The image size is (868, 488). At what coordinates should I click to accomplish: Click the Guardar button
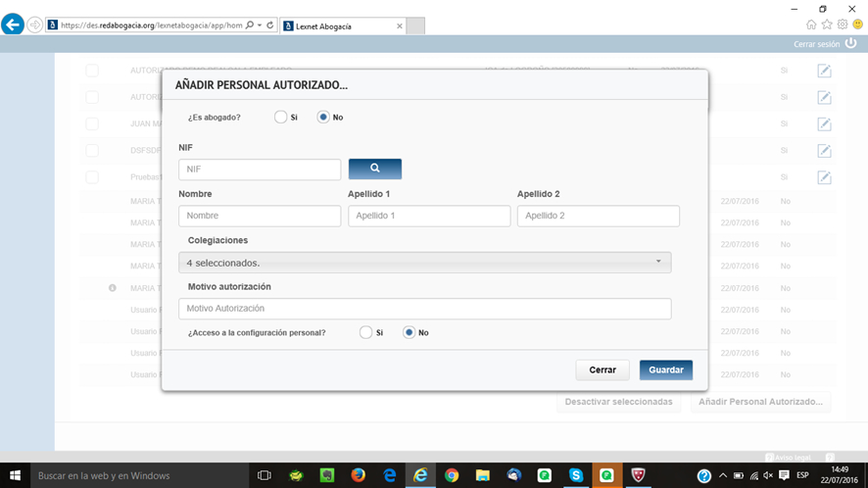(666, 369)
